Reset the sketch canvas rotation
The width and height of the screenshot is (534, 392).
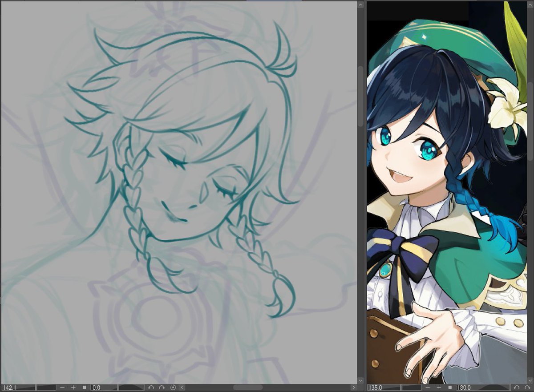coord(173,388)
